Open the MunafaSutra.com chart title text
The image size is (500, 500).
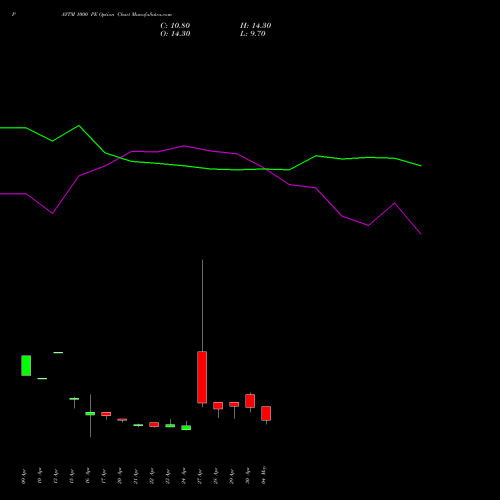pyautogui.click(x=117, y=15)
